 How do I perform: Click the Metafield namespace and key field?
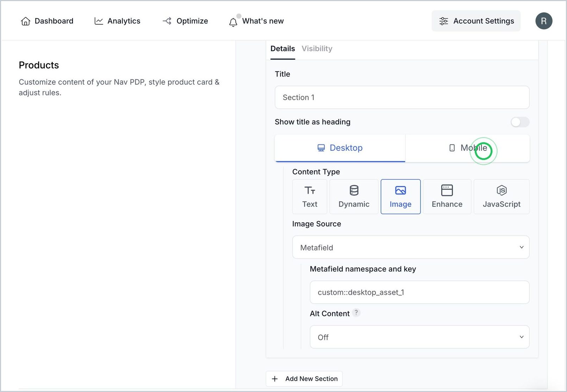click(x=419, y=292)
